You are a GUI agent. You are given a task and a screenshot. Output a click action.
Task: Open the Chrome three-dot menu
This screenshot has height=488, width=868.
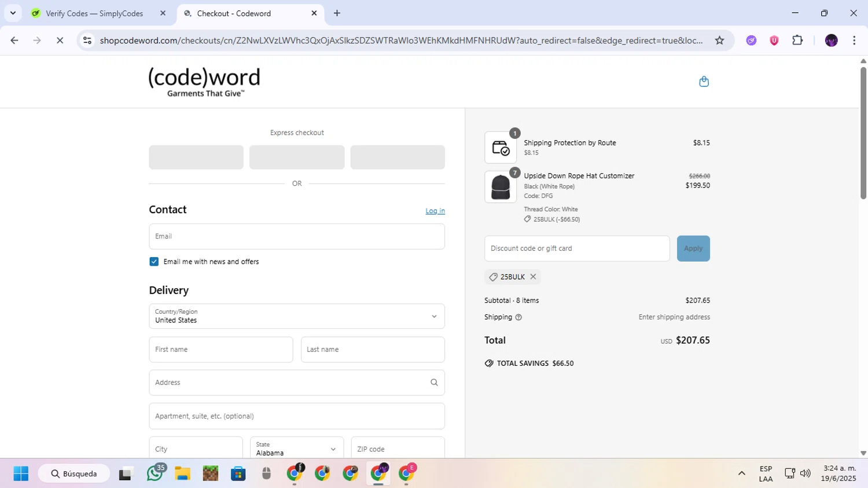click(x=854, y=41)
